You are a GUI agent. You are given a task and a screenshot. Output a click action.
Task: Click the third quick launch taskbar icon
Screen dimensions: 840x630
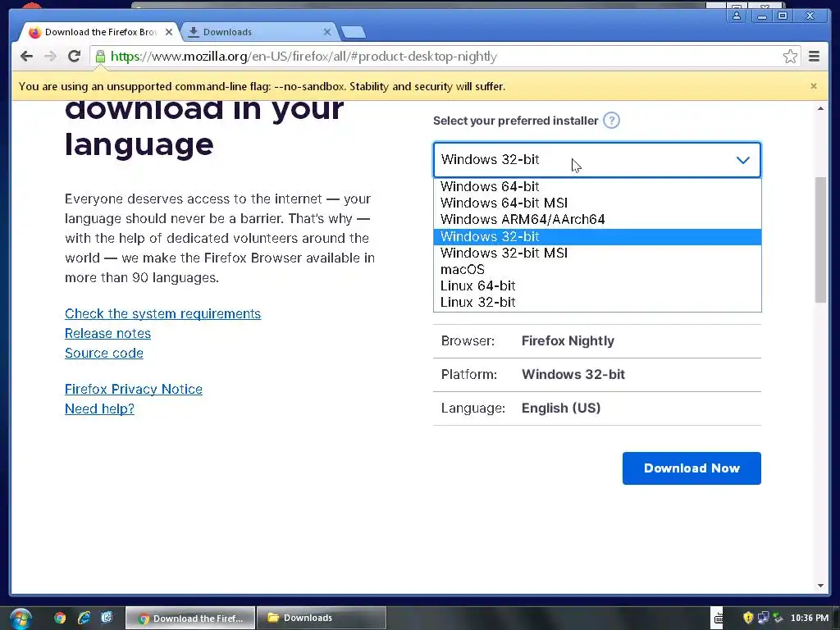[107, 618]
